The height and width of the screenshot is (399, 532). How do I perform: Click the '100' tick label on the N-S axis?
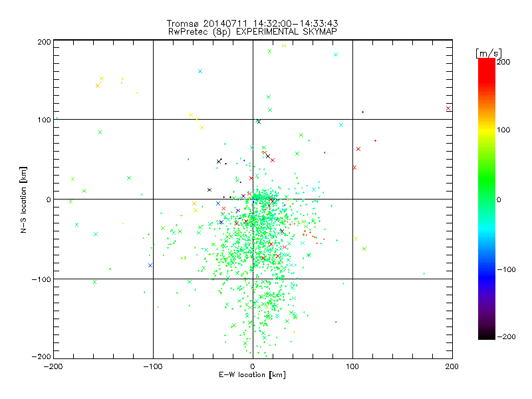click(x=44, y=120)
